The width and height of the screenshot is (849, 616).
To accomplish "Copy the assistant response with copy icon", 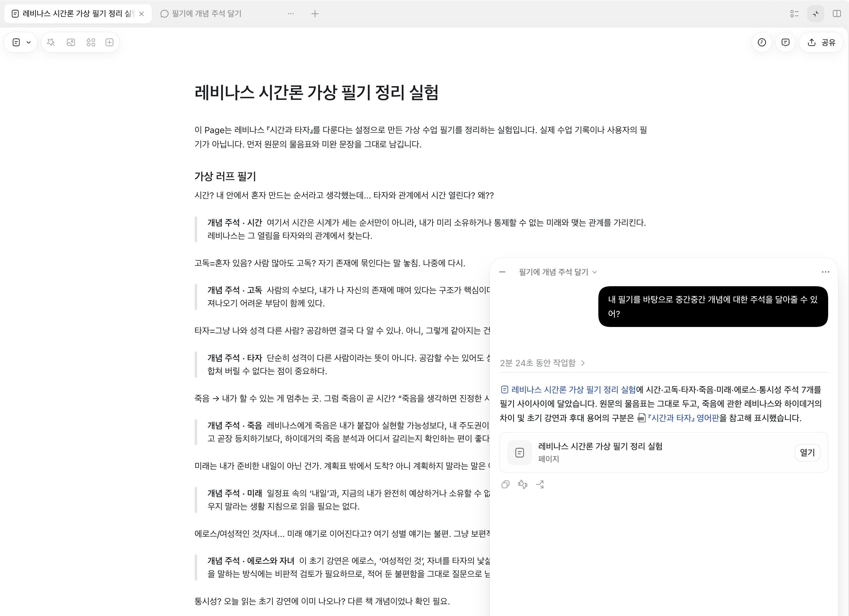I will pos(505,484).
